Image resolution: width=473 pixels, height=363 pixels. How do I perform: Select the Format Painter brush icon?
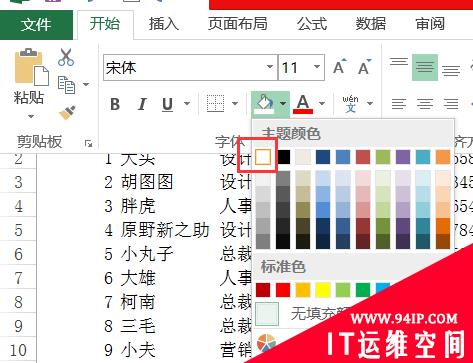[x=67, y=113]
